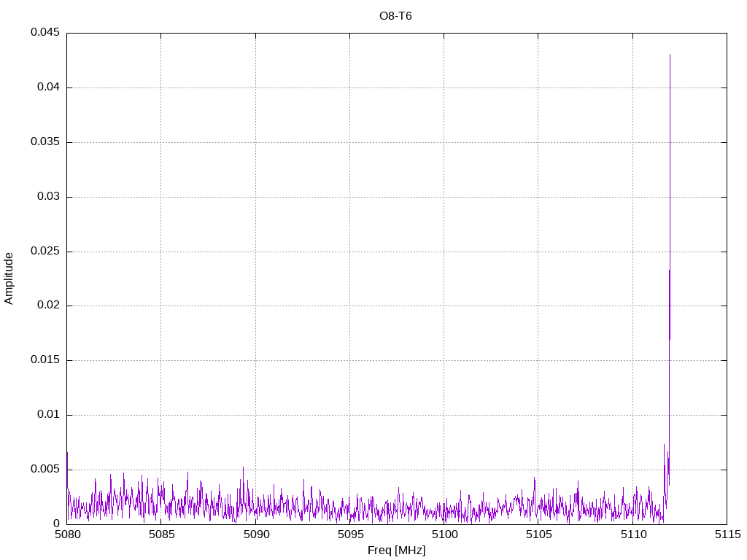Click the 0.03 y-axis tick label

47,197
